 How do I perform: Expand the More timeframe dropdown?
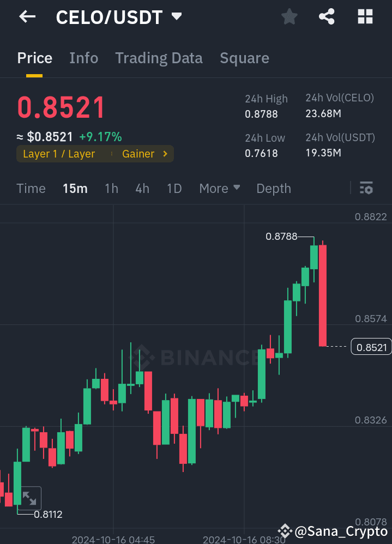(x=219, y=188)
